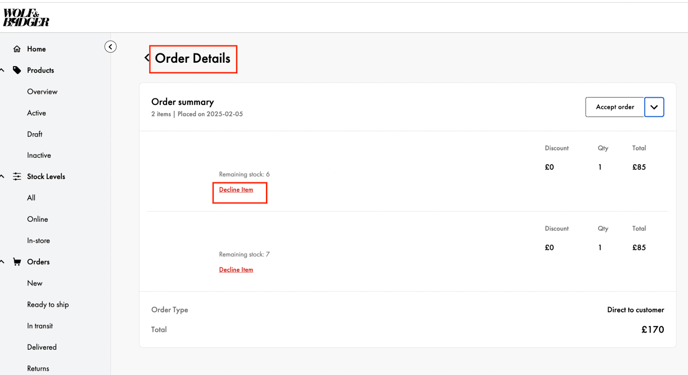The height and width of the screenshot is (375, 688).
Task: Click the Order summary heading
Action: tap(183, 102)
